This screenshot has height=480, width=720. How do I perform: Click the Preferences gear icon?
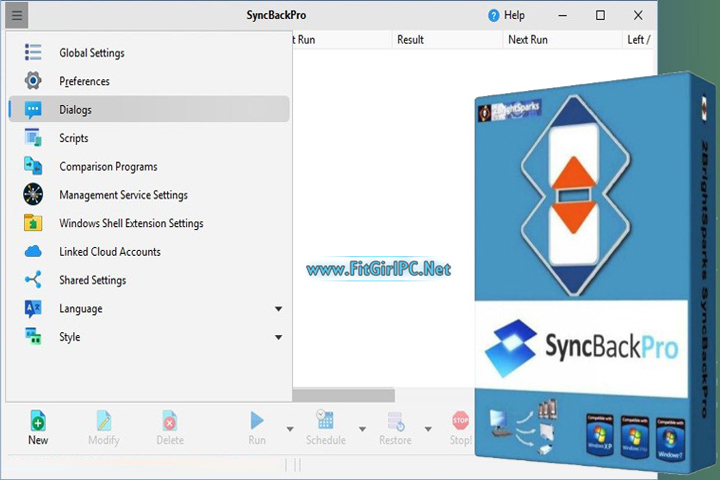[33, 81]
